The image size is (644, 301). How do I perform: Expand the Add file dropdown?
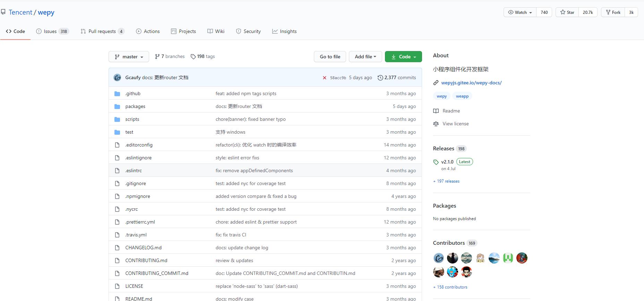coord(365,57)
